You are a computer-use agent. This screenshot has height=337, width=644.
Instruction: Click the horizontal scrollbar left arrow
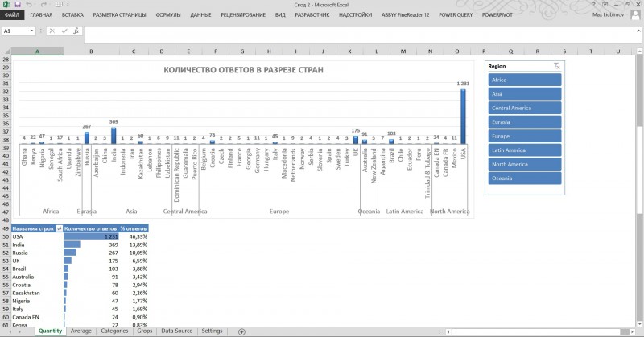[448, 331]
